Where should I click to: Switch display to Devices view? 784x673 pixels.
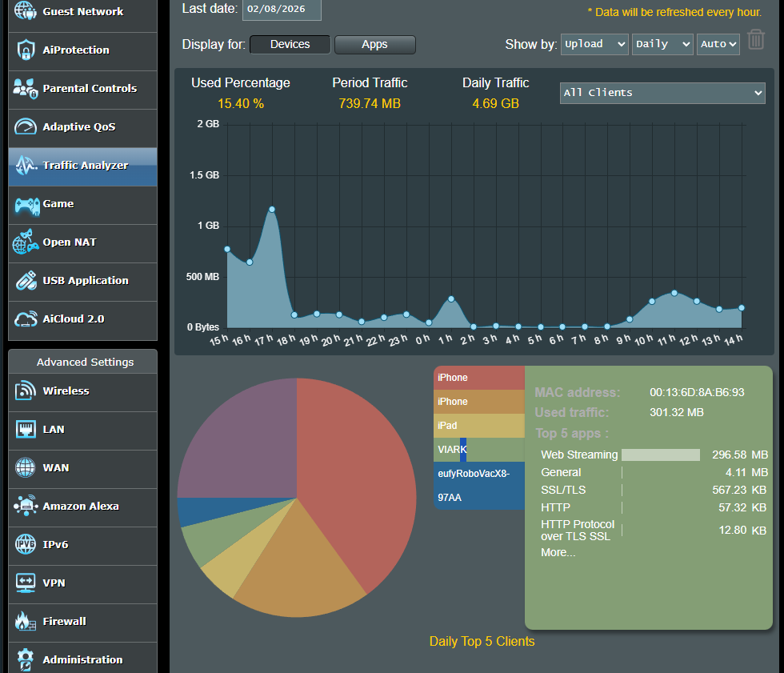click(x=290, y=45)
